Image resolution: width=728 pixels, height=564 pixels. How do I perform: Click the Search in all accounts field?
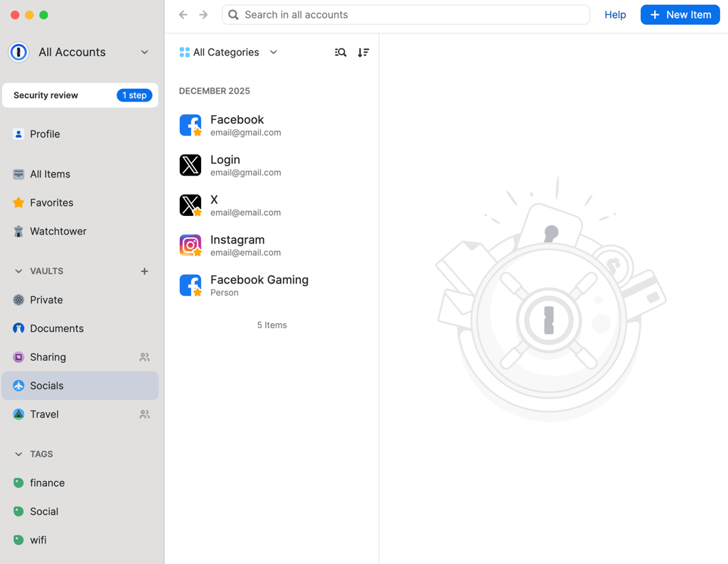[406, 15]
